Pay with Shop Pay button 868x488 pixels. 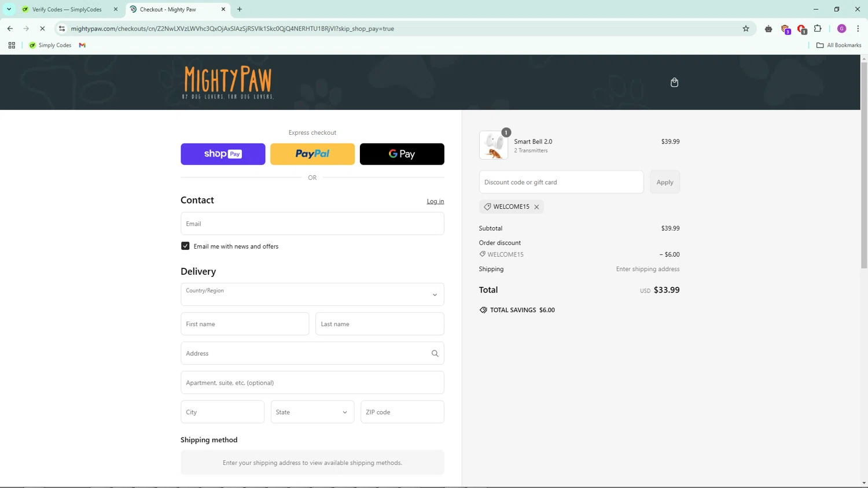tap(223, 154)
